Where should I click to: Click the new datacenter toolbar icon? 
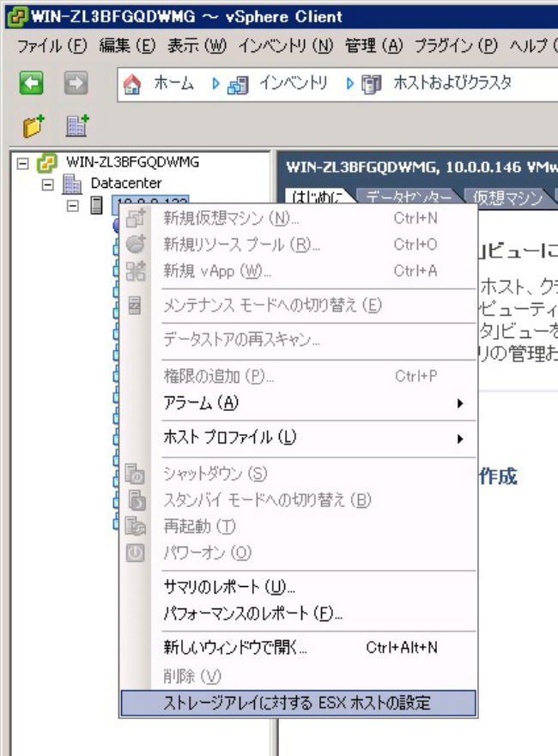pos(77,126)
